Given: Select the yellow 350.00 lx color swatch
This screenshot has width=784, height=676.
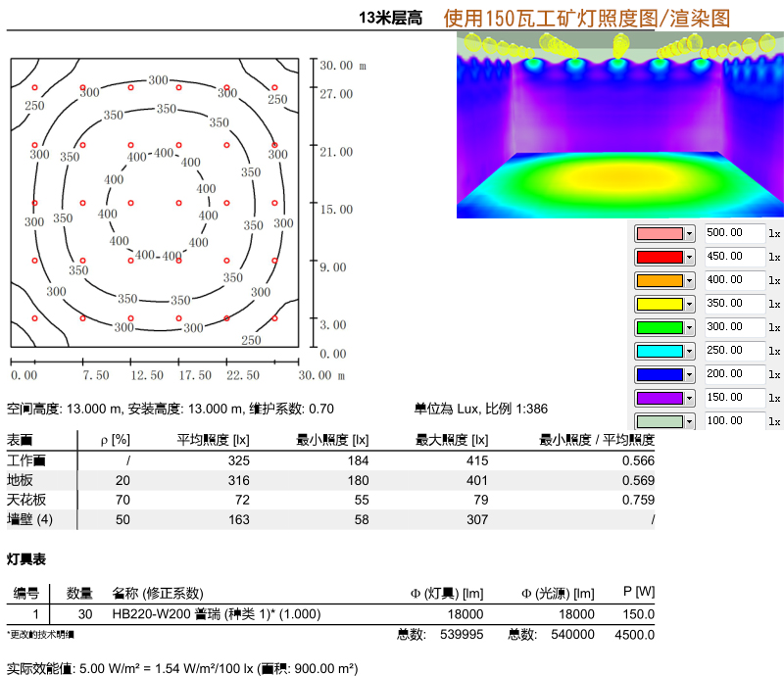Looking at the screenshot, I should 660,304.
